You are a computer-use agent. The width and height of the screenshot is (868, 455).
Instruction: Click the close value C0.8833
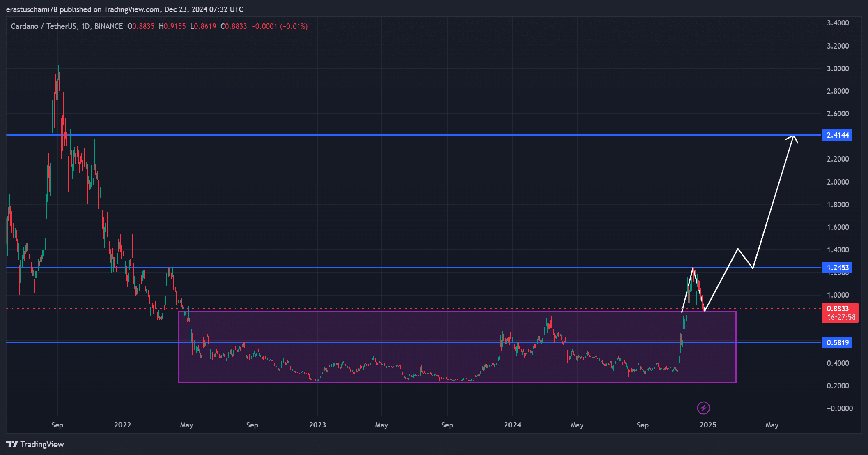(x=234, y=26)
